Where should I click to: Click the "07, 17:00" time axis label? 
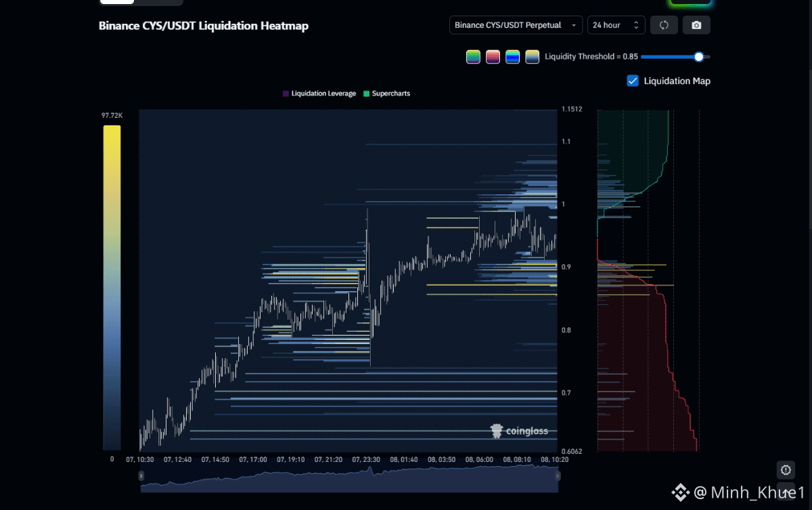(x=253, y=459)
